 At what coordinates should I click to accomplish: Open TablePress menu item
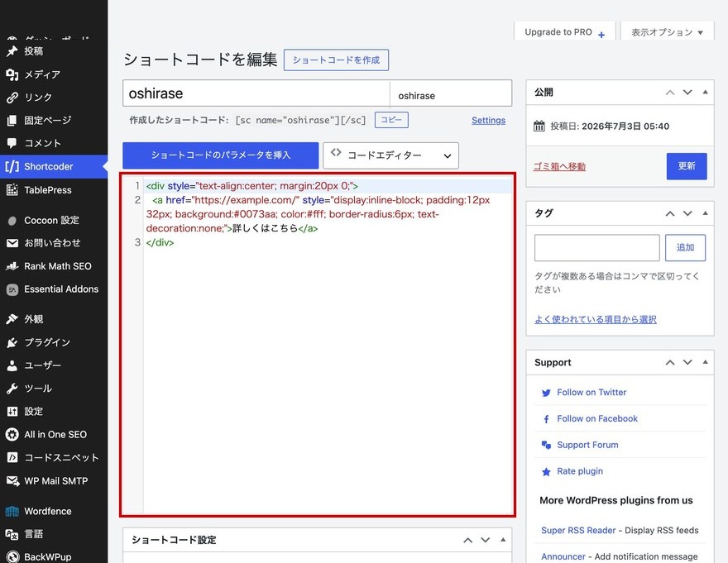54,190
